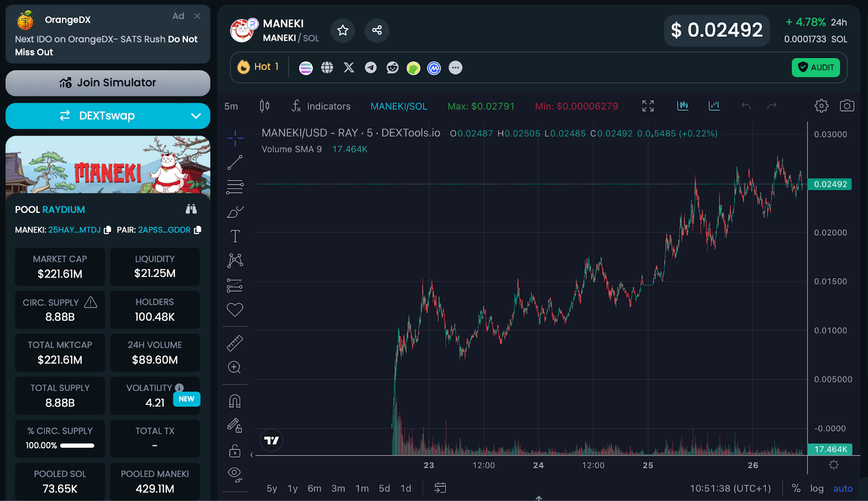Viewport: 868px width, 501px height.
Task: Set chart range to 1d
Action: [406, 489]
